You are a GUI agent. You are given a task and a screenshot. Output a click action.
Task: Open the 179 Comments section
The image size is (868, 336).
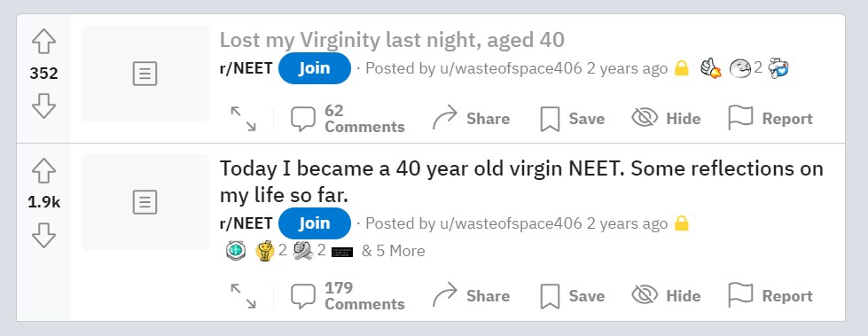click(348, 295)
